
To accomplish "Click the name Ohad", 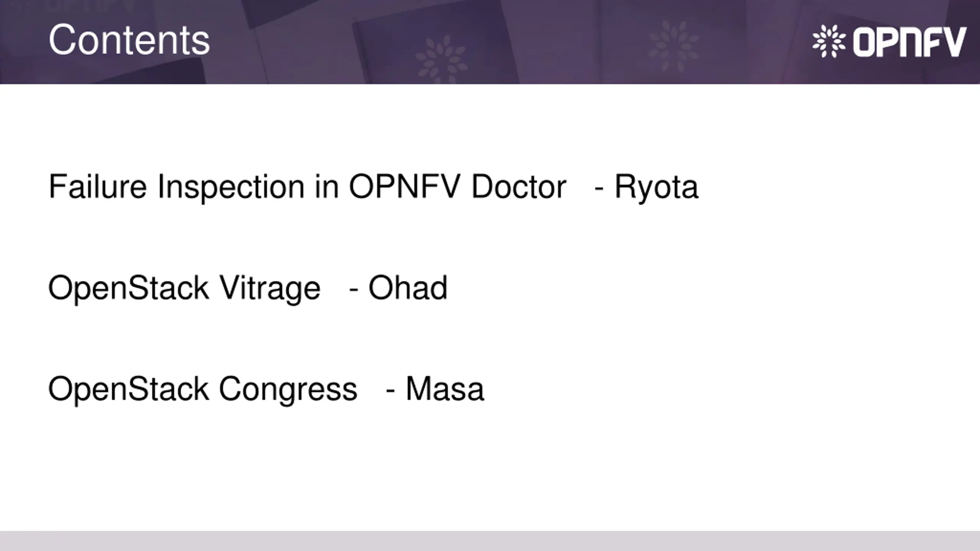I will click(408, 288).
